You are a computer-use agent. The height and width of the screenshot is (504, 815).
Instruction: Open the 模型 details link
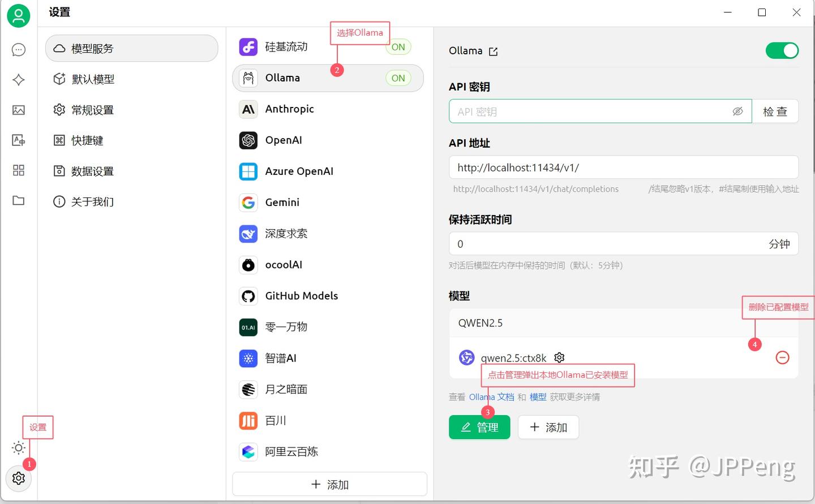click(538, 397)
